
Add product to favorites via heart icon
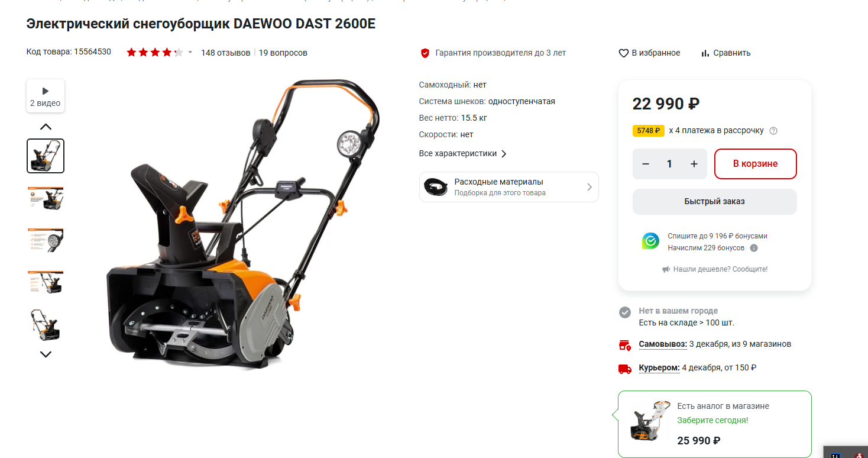[x=623, y=53]
